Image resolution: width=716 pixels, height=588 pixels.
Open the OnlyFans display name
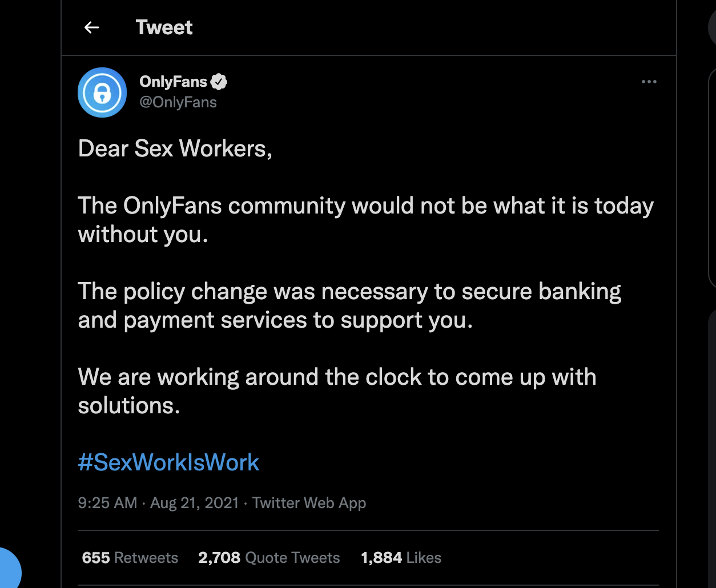(172, 81)
